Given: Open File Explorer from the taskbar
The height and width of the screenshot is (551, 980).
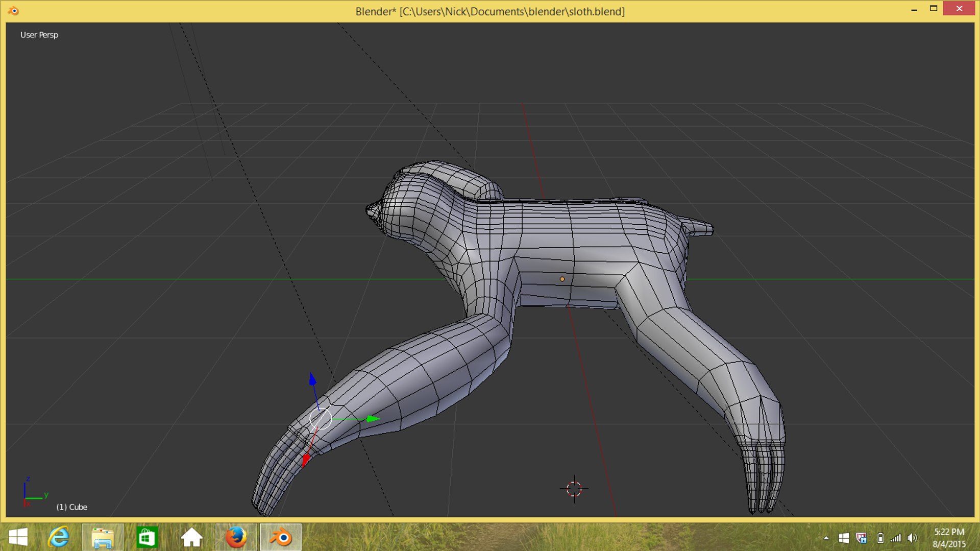Looking at the screenshot, I should pos(103,537).
